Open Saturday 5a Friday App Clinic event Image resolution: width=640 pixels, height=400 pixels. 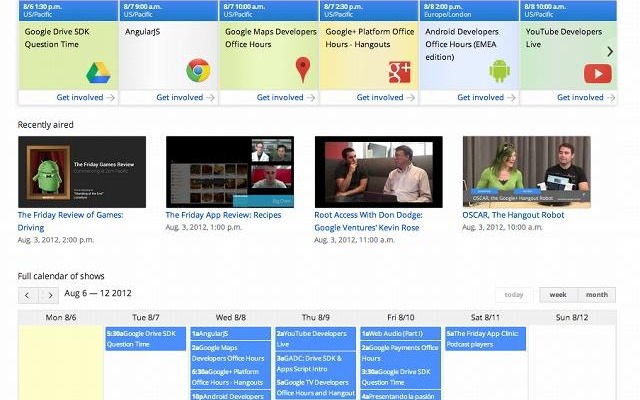pos(485,339)
